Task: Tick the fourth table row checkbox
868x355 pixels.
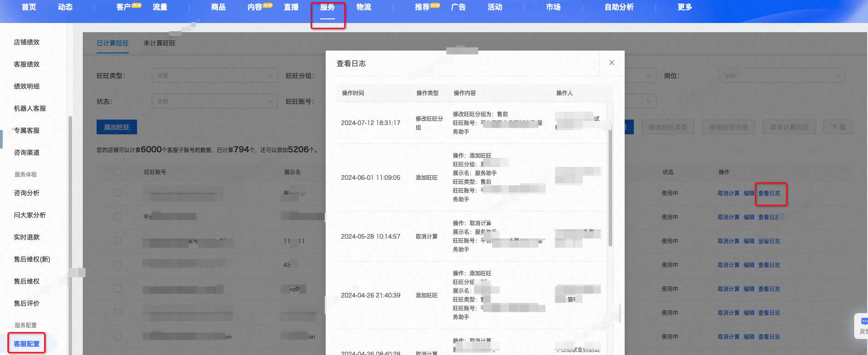Action: click(x=118, y=264)
